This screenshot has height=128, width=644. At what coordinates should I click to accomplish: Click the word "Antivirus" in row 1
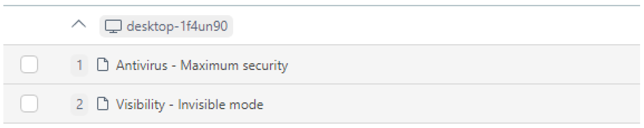tap(142, 65)
